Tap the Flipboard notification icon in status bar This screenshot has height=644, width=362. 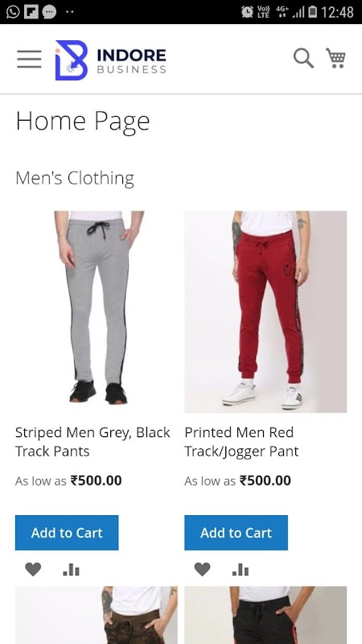pyautogui.click(x=31, y=11)
